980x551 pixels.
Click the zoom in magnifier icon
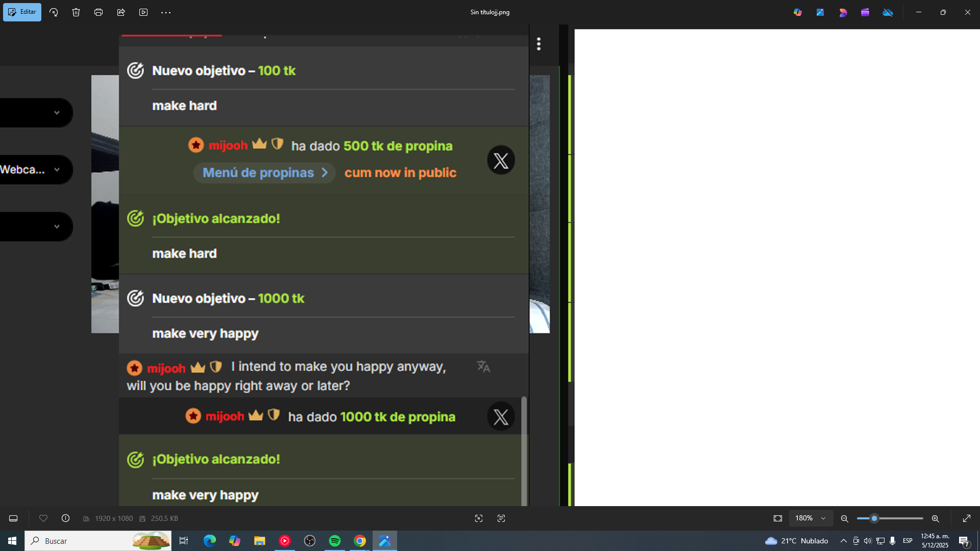[936, 518]
